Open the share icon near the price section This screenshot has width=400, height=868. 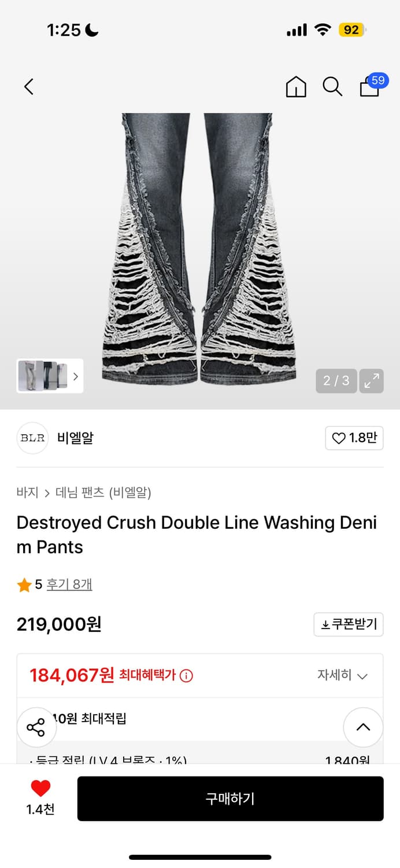[x=36, y=727]
